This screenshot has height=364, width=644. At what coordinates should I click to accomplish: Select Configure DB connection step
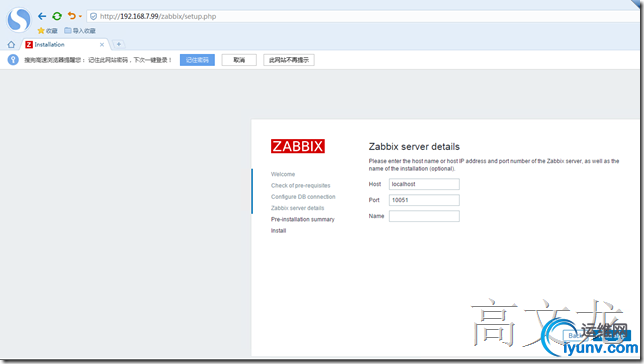[303, 197]
